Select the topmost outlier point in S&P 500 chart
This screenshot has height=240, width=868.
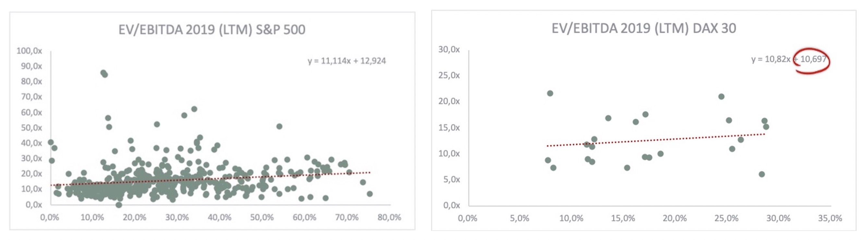coord(103,73)
